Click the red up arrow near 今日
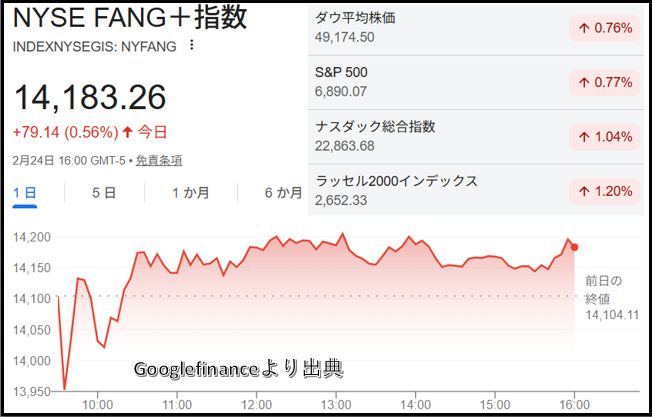Viewport: 652px width, 417px height. [127, 131]
